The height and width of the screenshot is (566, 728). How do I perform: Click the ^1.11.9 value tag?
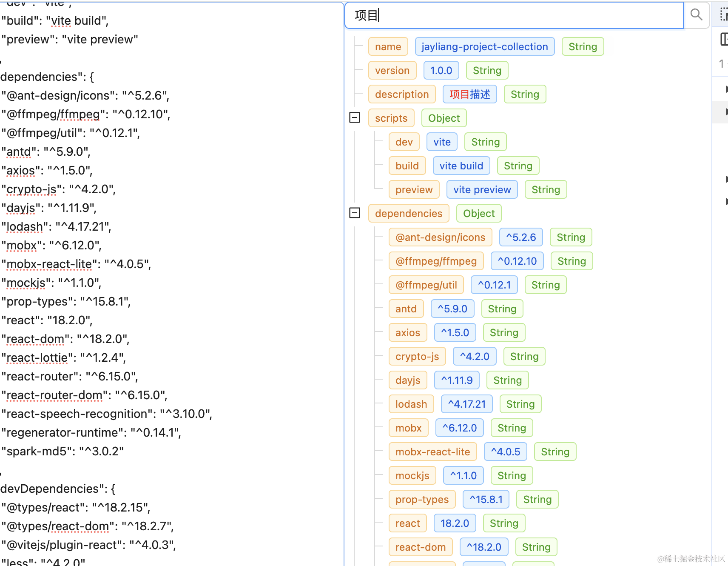pyautogui.click(x=457, y=380)
